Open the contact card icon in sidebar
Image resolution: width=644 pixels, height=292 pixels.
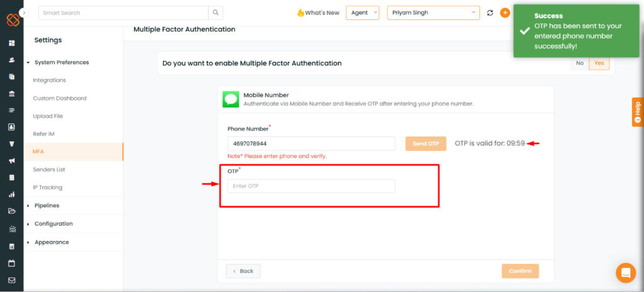[x=11, y=126]
